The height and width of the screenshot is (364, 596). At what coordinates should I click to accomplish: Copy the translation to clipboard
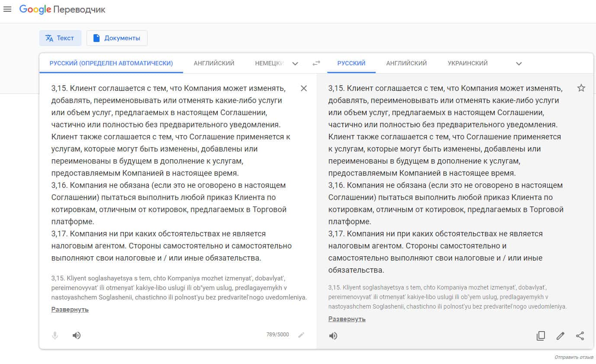click(541, 336)
